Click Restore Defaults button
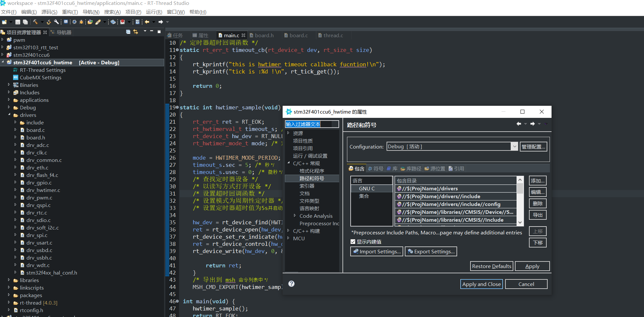 pos(491,266)
